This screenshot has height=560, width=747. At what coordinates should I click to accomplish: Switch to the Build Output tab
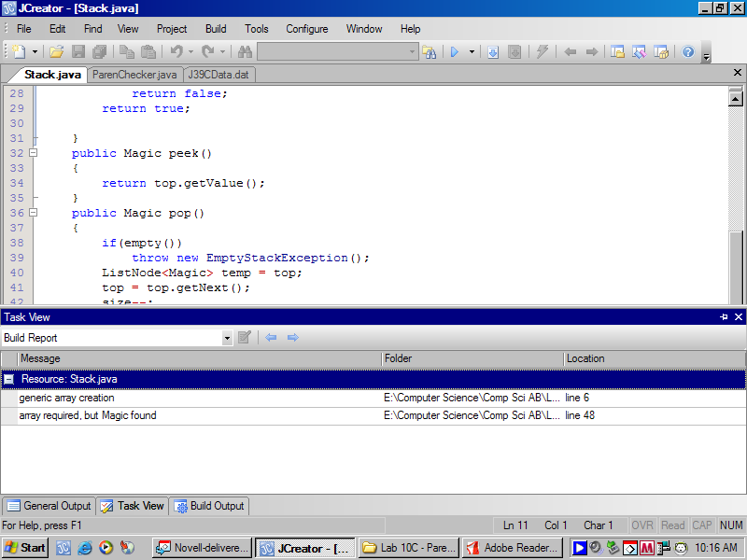(x=209, y=506)
